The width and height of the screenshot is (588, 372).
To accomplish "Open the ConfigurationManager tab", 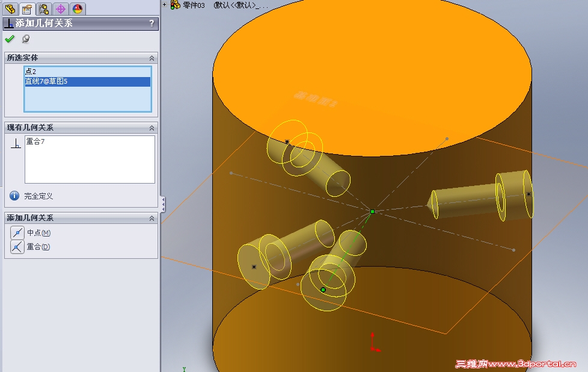I will point(44,8).
